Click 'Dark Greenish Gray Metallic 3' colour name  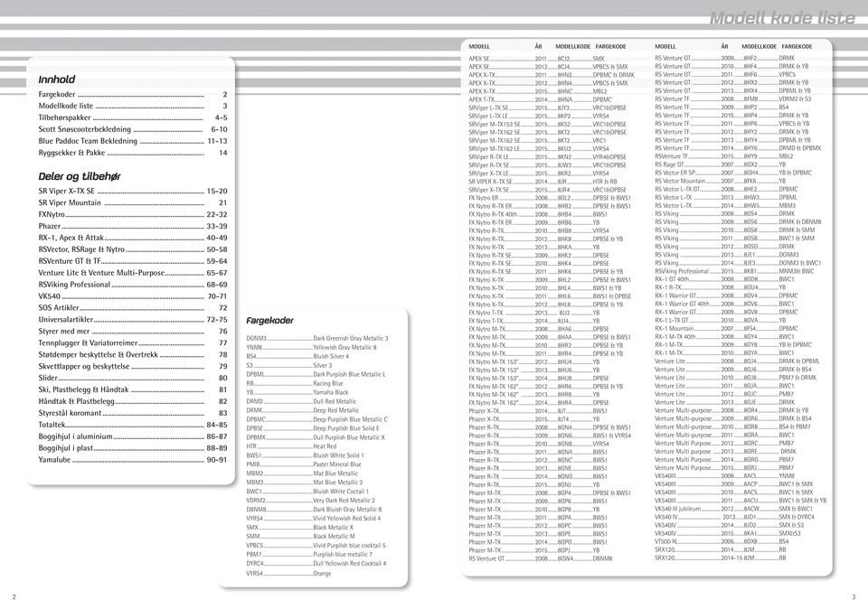(351, 339)
